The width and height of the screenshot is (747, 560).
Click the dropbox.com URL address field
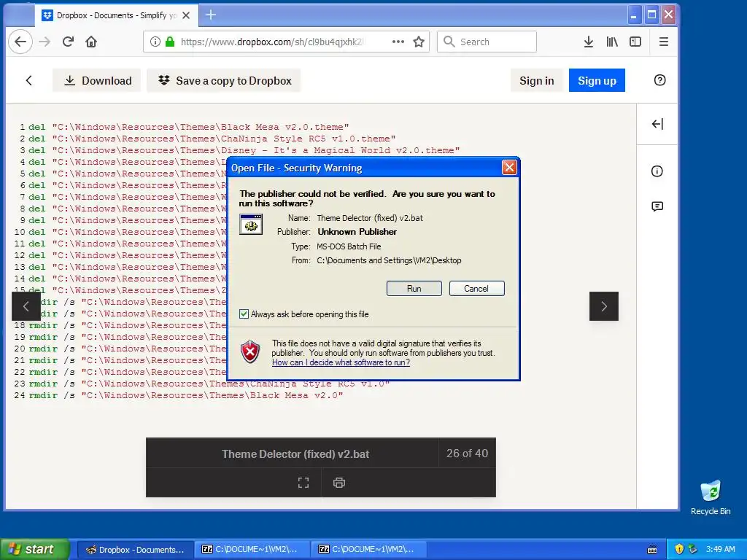271,42
